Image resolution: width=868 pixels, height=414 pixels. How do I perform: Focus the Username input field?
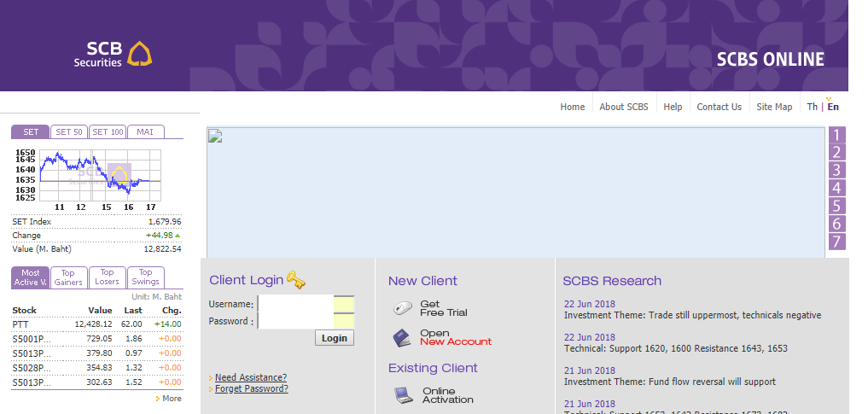point(306,304)
